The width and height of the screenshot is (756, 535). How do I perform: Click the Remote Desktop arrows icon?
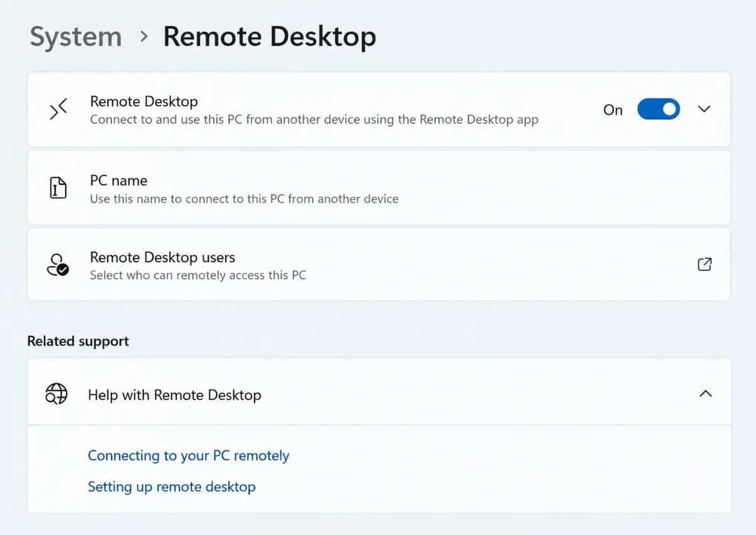point(59,109)
